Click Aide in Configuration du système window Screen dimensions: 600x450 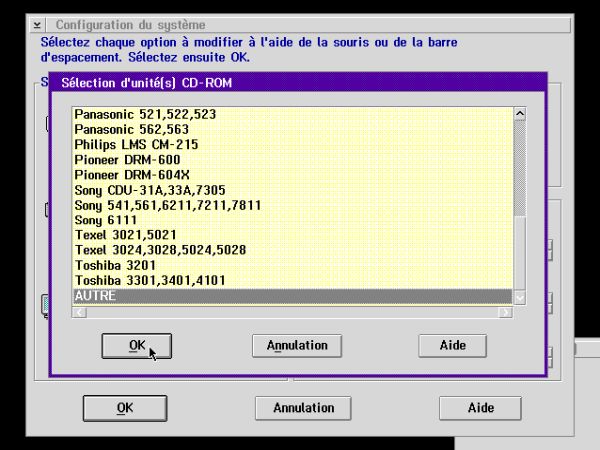click(481, 408)
